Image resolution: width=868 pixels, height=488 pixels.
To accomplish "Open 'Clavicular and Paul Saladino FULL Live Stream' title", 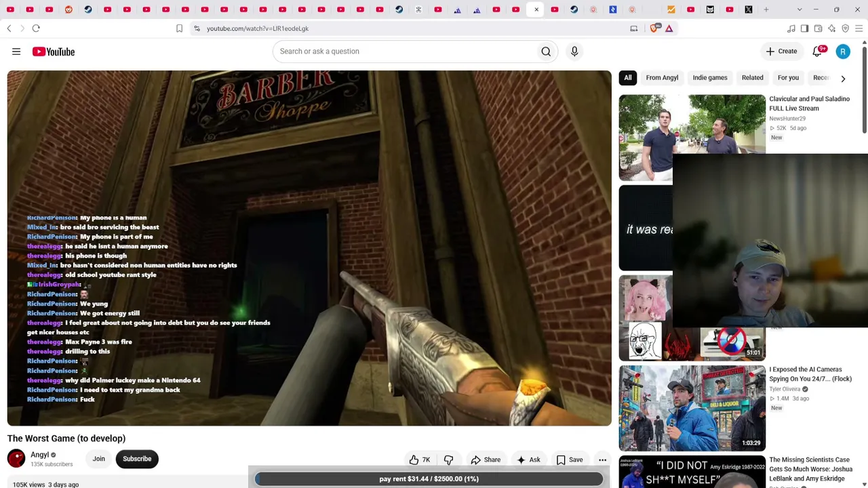I will [809, 104].
